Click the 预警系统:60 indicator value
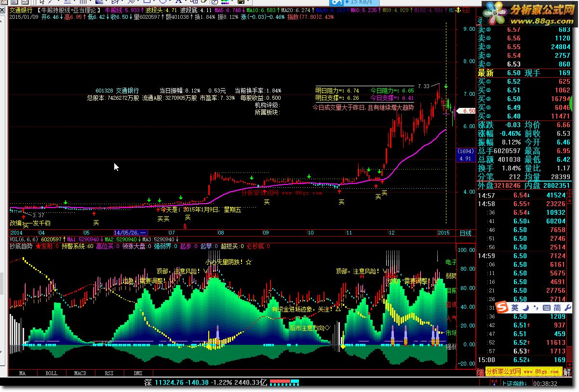579x392 pixels. pyautogui.click(x=77, y=246)
